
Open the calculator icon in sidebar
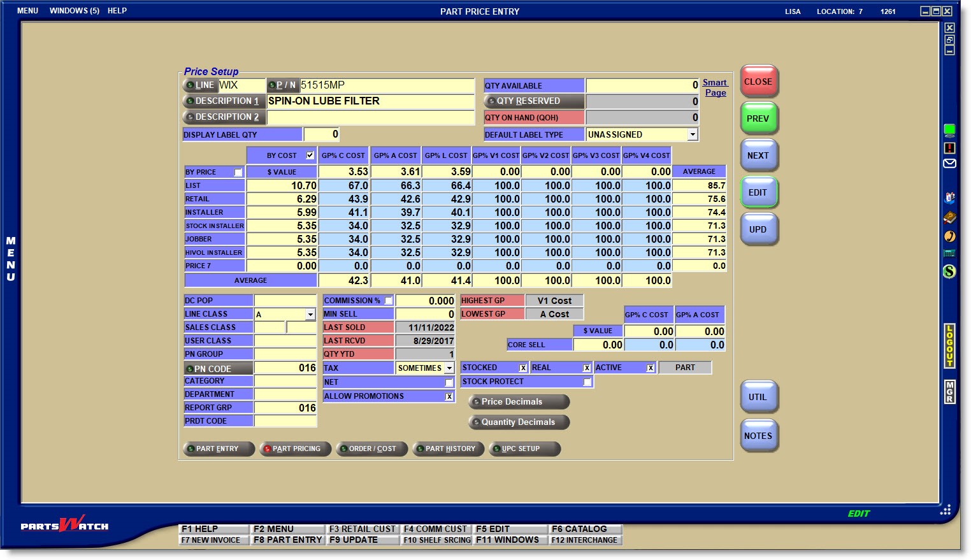[x=949, y=254]
